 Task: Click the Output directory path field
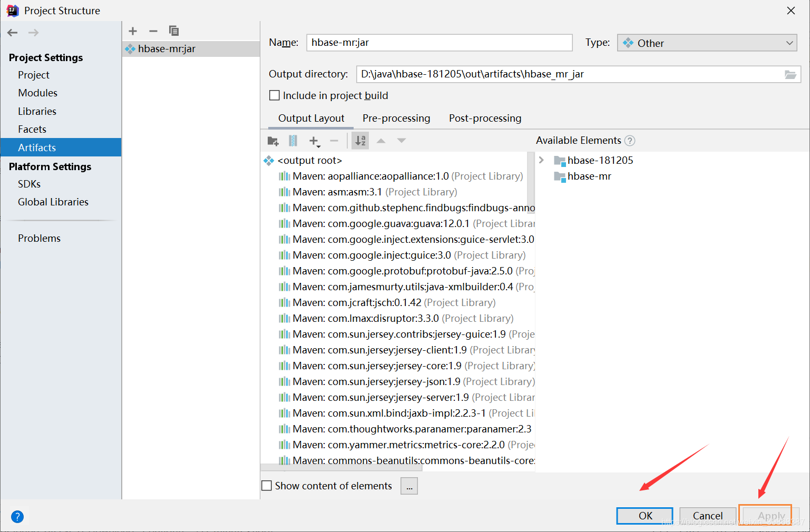pos(570,74)
